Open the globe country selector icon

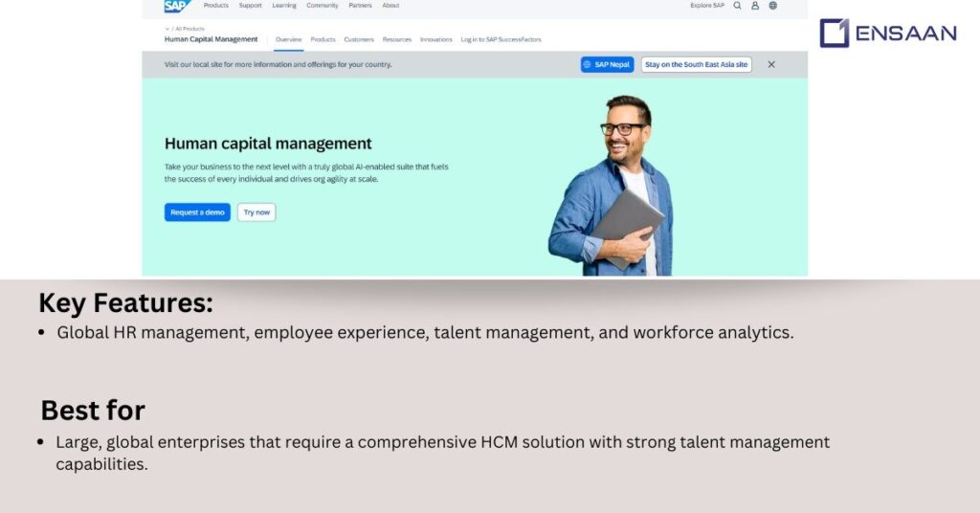point(773,6)
